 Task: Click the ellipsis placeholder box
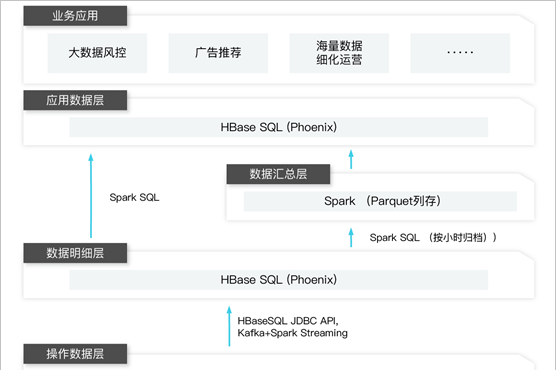click(460, 53)
